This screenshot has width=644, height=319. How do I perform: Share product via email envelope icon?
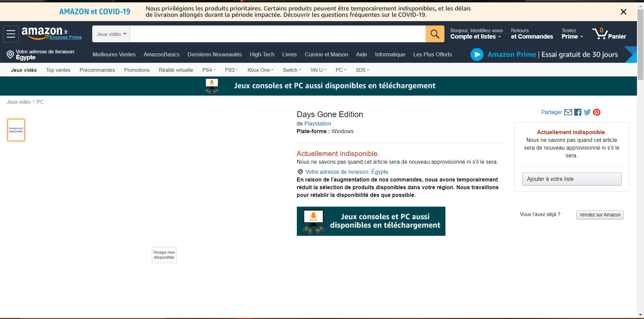pos(568,112)
